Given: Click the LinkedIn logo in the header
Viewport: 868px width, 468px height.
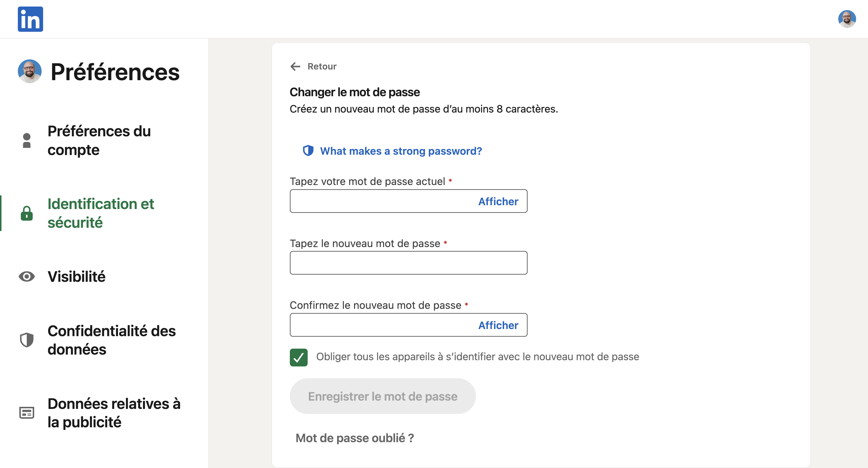Looking at the screenshot, I should point(30,19).
